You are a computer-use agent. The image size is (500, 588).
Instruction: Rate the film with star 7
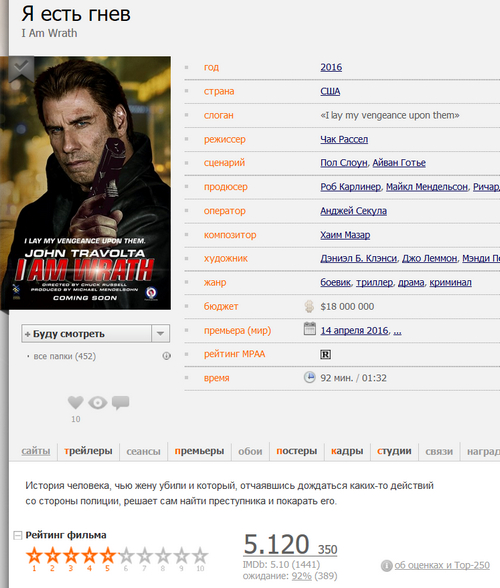point(144,556)
